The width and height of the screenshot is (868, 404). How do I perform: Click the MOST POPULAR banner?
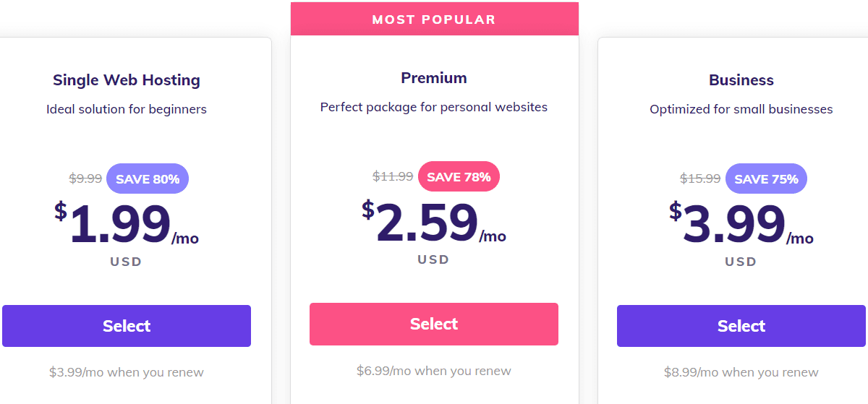[x=434, y=20]
